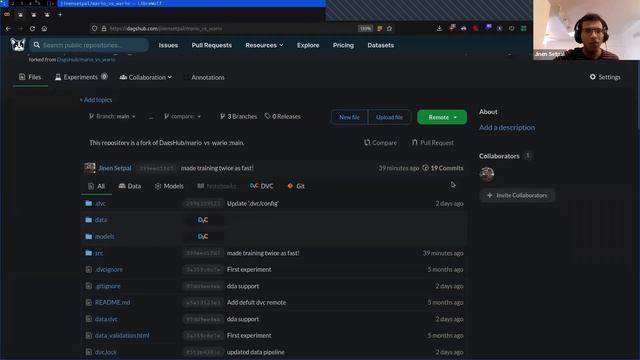Open the green Remote dropdown button
This screenshot has width=640, height=360.
[442, 117]
